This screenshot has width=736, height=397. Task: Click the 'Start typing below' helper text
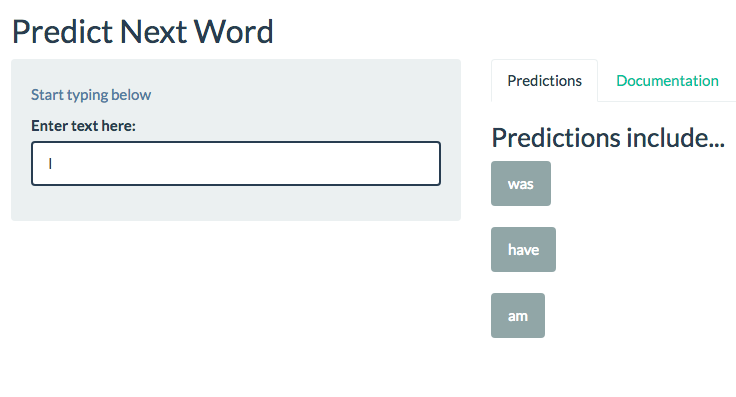(91, 95)
